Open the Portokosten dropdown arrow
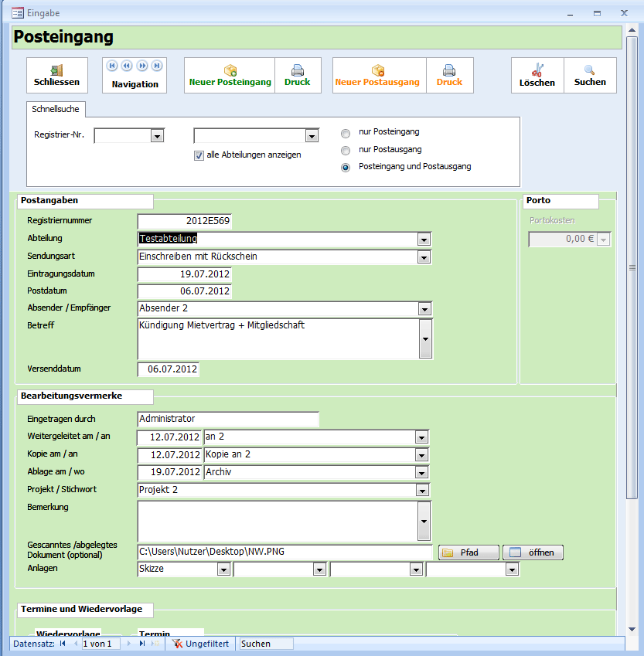Image resolution: width=644 pixels, height=656 pixels. click(x=603, y=240)
